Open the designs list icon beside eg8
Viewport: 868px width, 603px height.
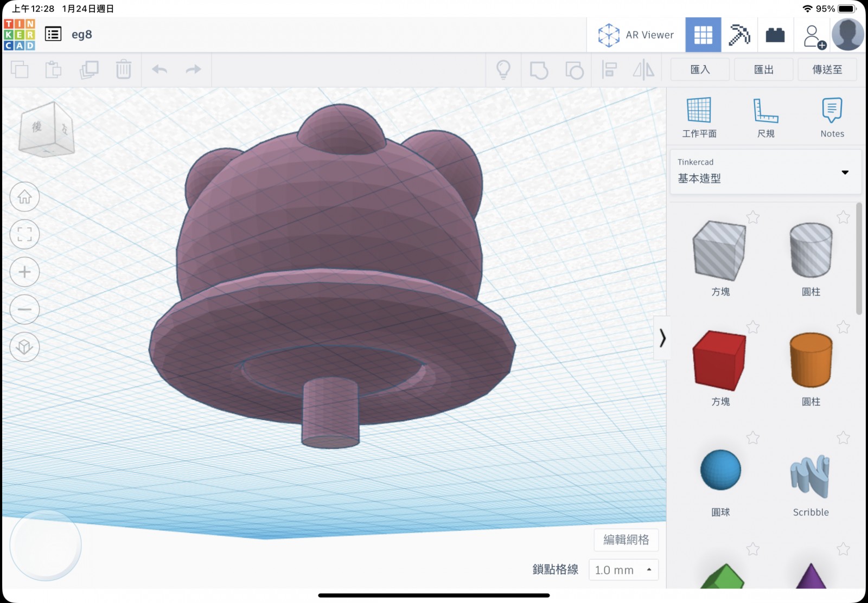tap(53, 35)
